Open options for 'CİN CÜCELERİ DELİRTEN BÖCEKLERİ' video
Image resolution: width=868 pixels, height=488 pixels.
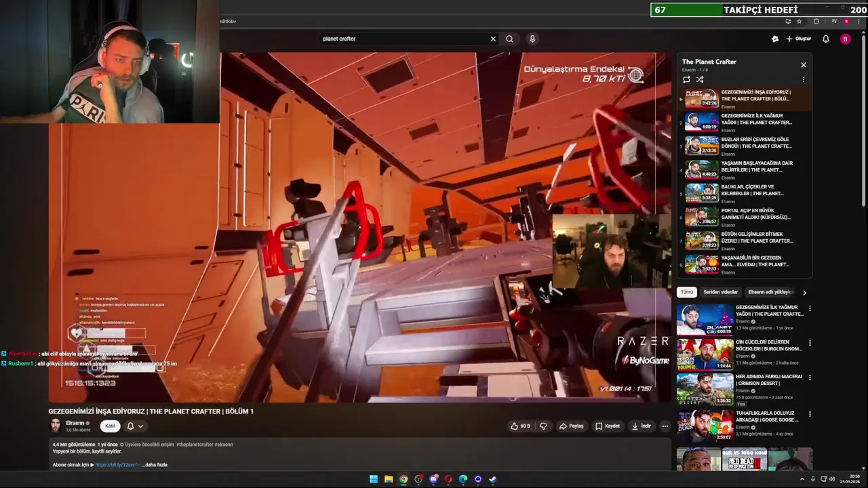pyautogui.click(x=810, y=343)
